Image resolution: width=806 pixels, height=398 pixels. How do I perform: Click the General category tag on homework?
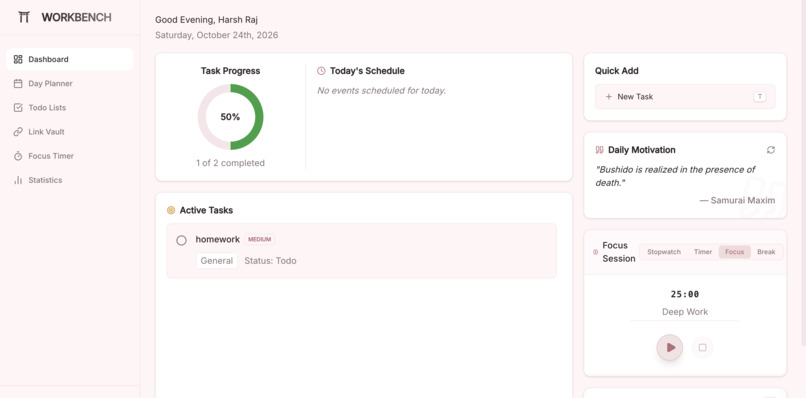pos(216,261)
